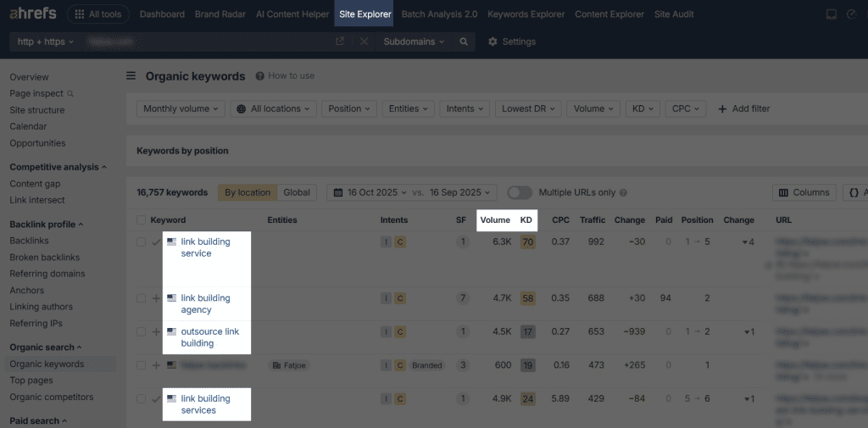Tick the select-all keywords checkbox
Viewport: 868px width, 428px height.
(x=142, y=220)
